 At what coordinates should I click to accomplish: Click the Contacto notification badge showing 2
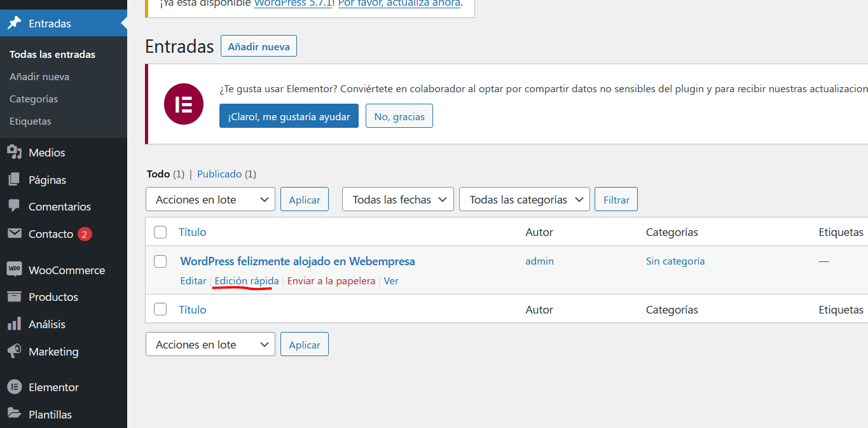(85, 234)
